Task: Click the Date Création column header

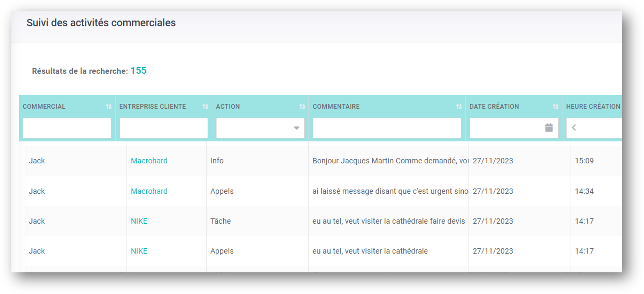Action: click(x=494, y=107)
